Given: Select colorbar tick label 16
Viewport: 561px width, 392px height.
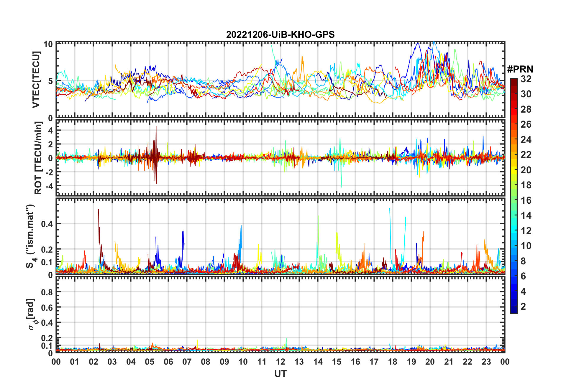Looking at the screenshot, I should click(x=526, y=200).
